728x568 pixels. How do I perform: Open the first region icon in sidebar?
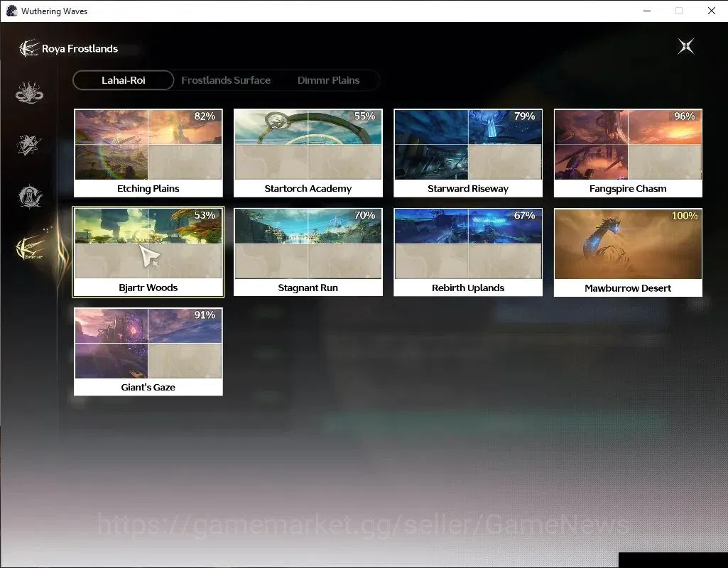(x=29, y=92)
